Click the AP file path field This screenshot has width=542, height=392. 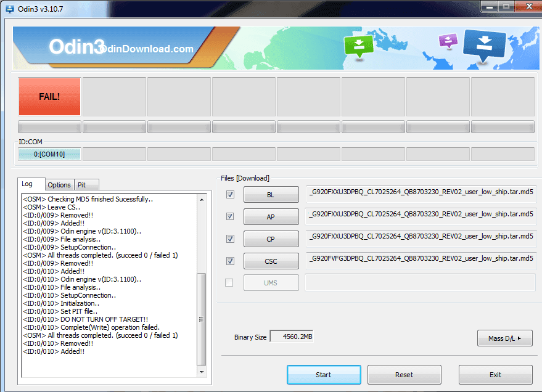tap(421, 215)
